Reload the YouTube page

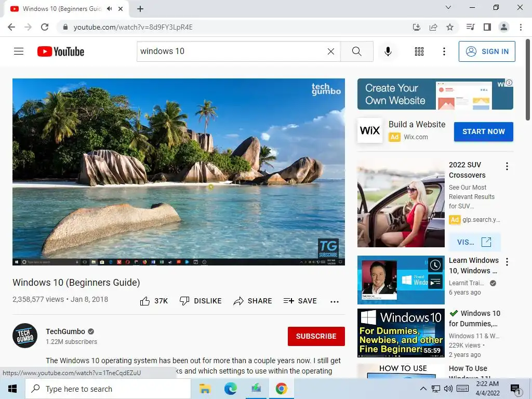click(45, 27)
